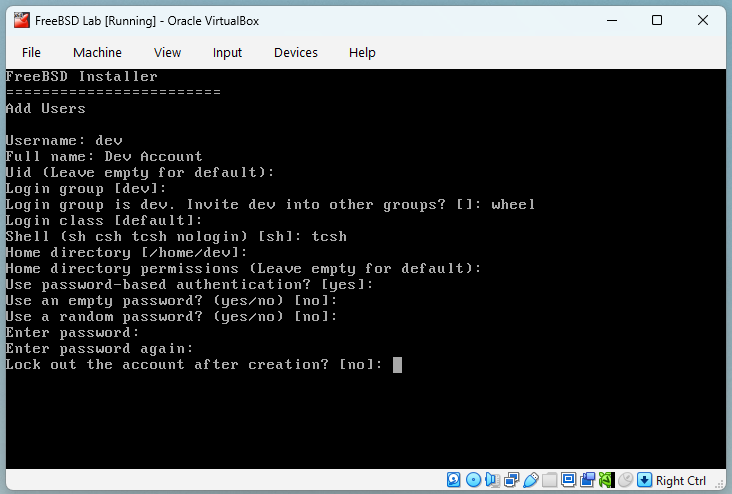
Task: Open the Help menu
Action: pos(362,52)
